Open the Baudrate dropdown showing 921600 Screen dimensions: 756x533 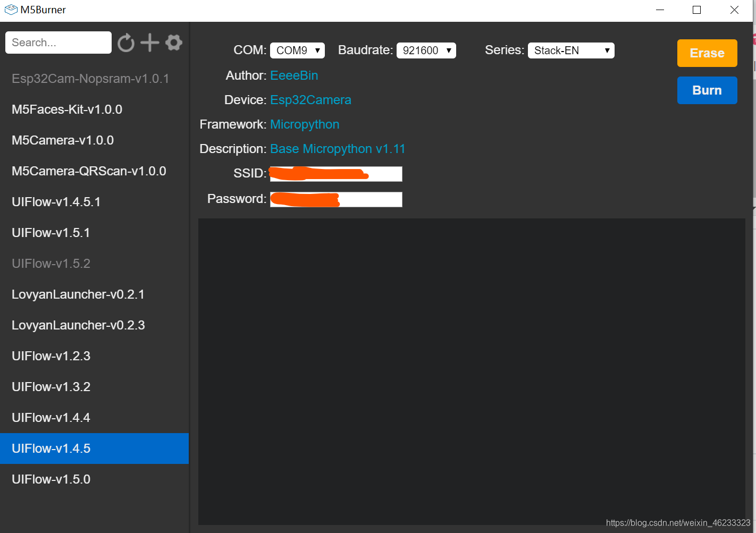[x=426, y=50]
